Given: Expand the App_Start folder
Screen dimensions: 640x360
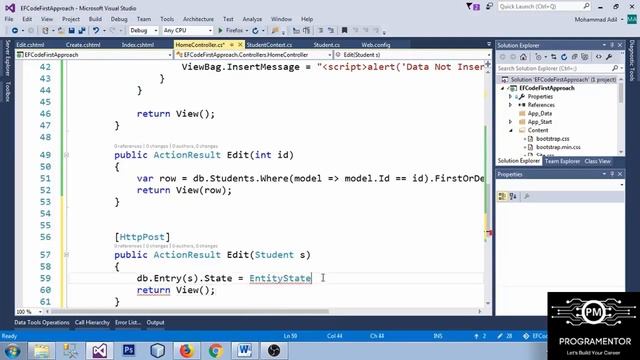Looking at the screenshot, I should 510,122.
